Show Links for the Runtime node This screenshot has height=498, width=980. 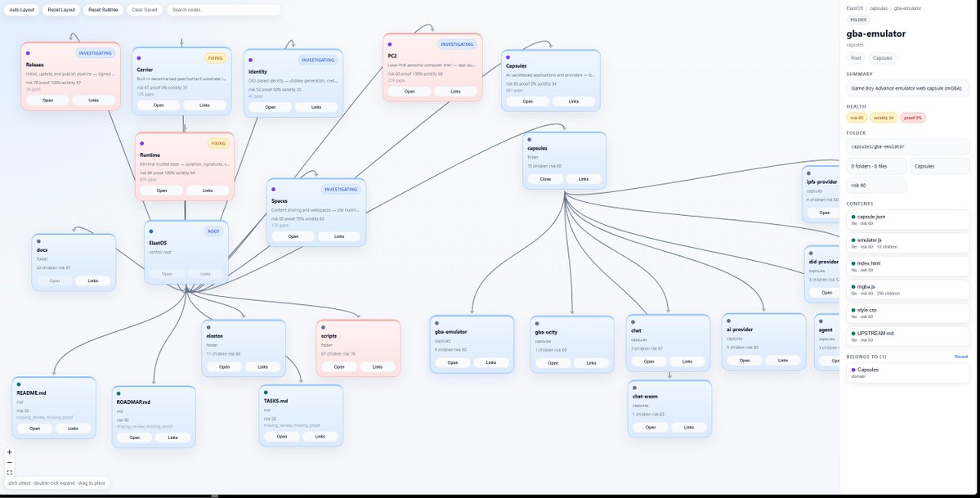pos(208,191)
